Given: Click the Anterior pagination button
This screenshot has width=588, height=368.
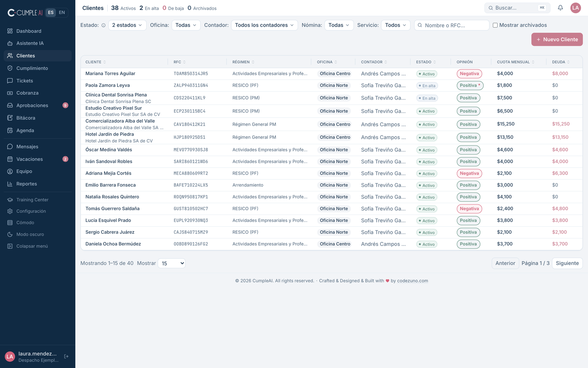Looking at the screenshot, I should coord(505,263).
